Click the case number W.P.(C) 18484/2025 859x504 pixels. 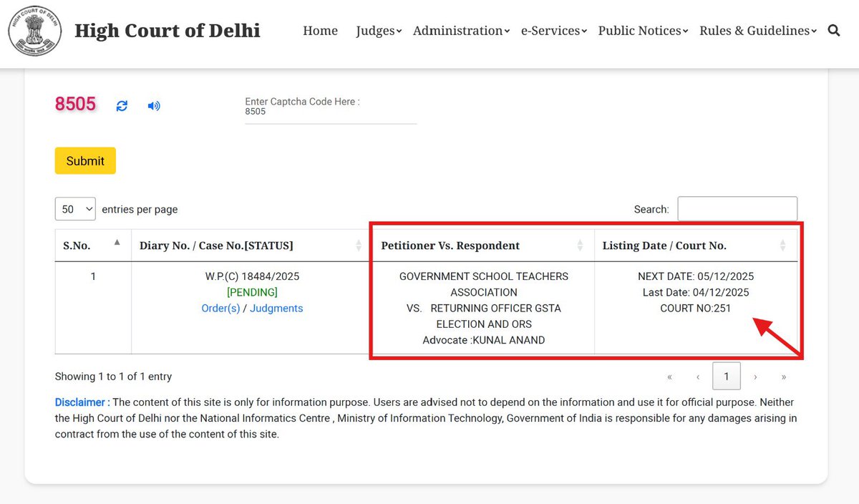[x=252, y=276]
